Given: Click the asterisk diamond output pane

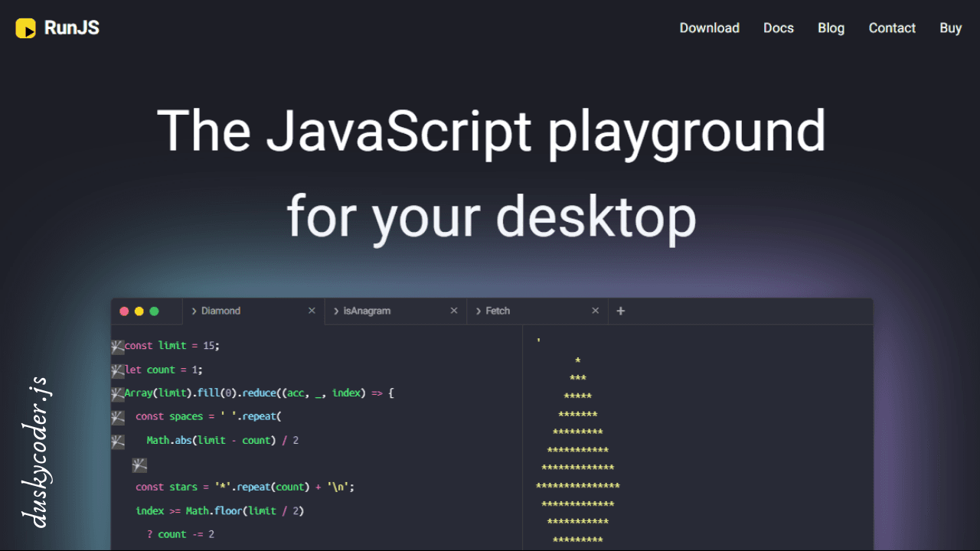Looking at the screenshot, I should click(697, 436).
